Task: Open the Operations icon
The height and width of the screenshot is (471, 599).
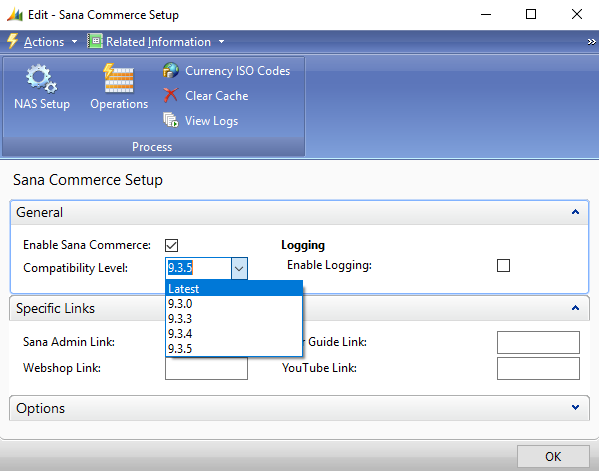Action: click(119, 78)
